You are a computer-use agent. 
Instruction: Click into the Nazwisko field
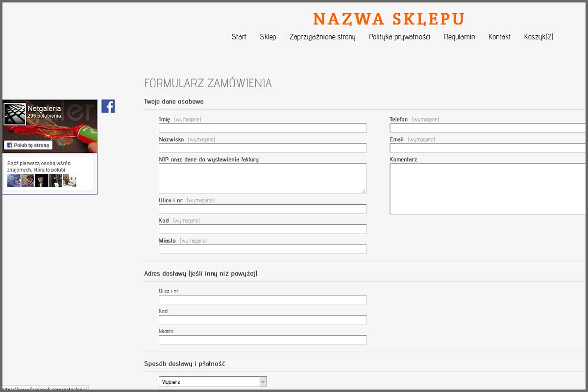(262, 148)
